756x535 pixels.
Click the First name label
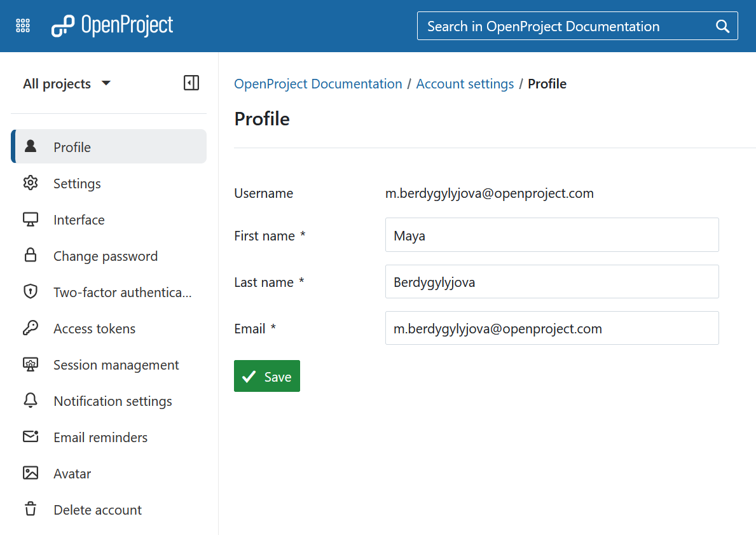(x=265, y=236)
